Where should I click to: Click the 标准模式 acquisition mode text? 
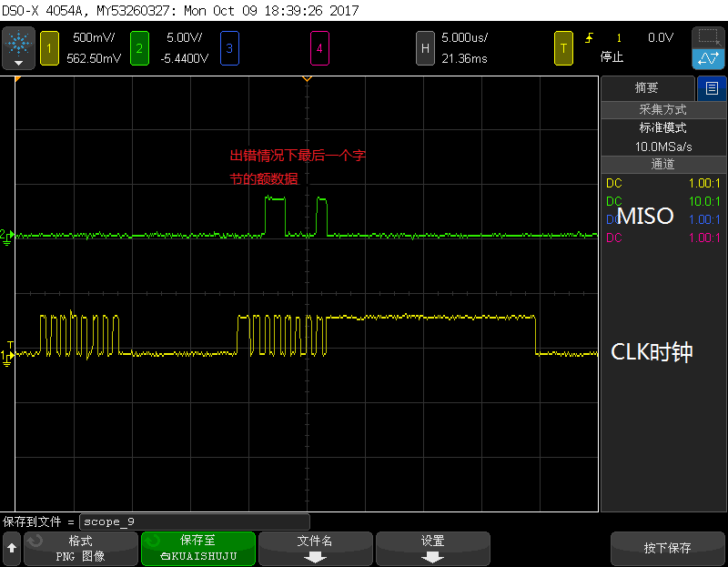coord(663,127)
